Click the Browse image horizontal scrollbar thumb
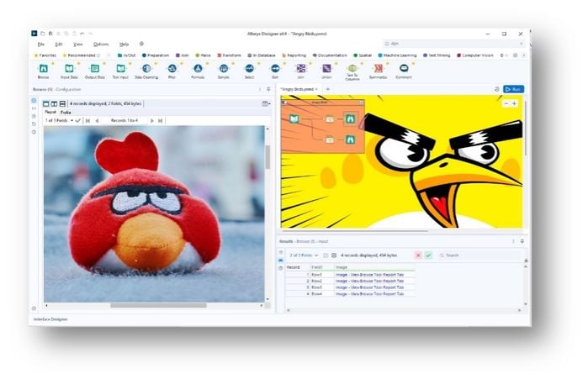 pyautogui.click(x=158, y=305)
